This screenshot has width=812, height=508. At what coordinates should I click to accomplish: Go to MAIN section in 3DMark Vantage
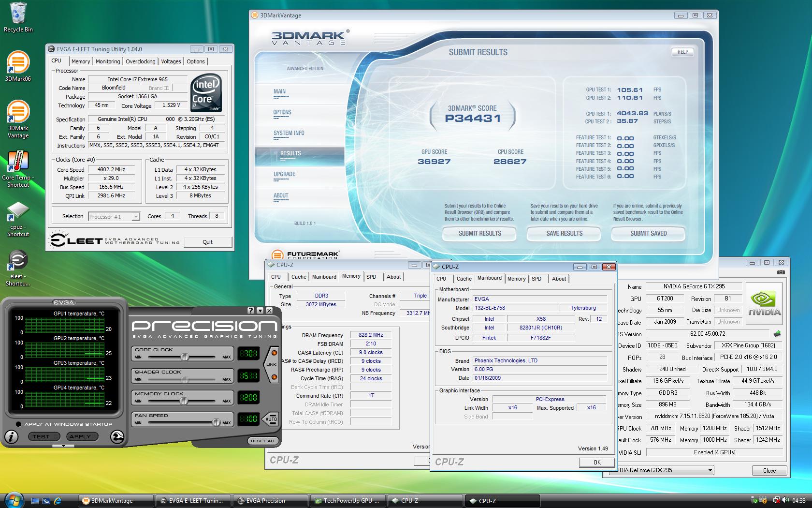(x=280, y=91)
